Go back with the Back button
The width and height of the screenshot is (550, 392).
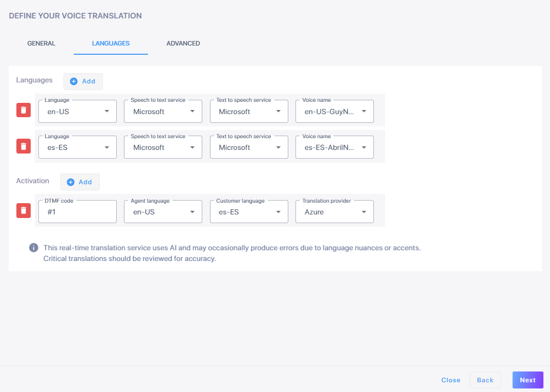[485, 380]
